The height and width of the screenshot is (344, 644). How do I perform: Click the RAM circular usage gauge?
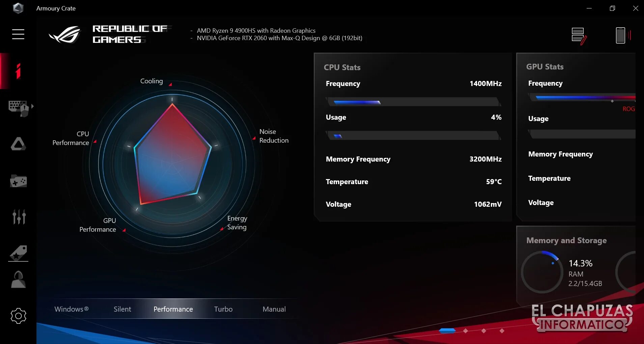(x=542, y=272)
